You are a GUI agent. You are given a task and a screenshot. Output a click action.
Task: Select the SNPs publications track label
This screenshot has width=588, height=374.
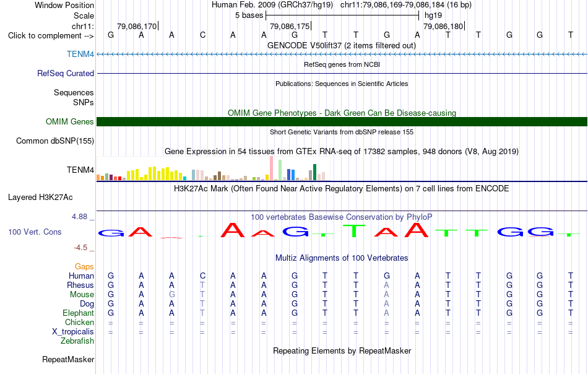84,102
